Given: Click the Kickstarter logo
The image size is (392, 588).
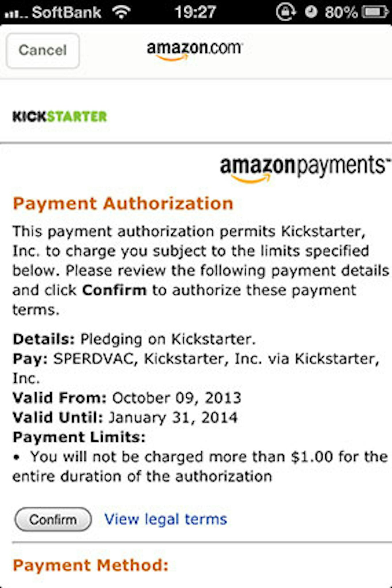Looking at the screenshot, I should 59,117.
